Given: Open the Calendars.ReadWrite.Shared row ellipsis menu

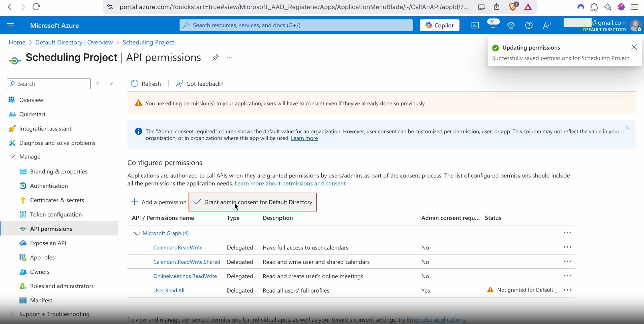Looking at the screenshot, I should tap(567, 261).
